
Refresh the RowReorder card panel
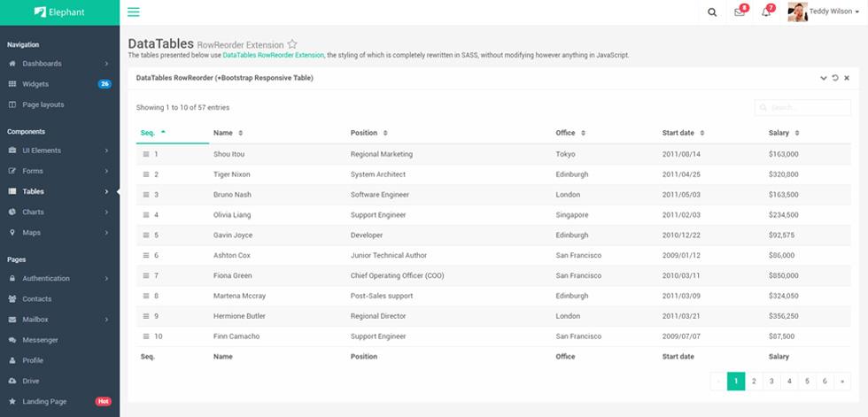click(835, 78)
